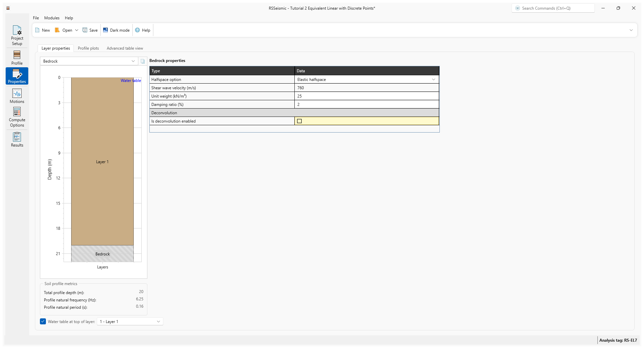644x349 pixels.
Task: Open Halfspace option dropdown
Action: point(367,80)
